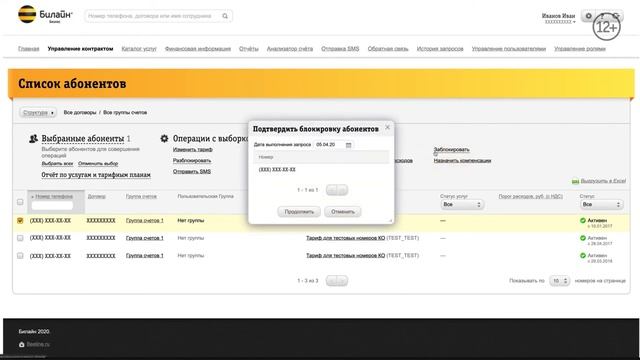Uncheck the first highlighted subscriber row

(20, 220)
